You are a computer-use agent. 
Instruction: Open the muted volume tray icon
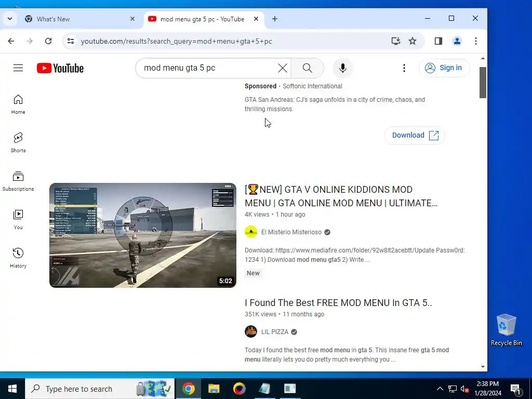pyautogui.click(x=464, y=389)
